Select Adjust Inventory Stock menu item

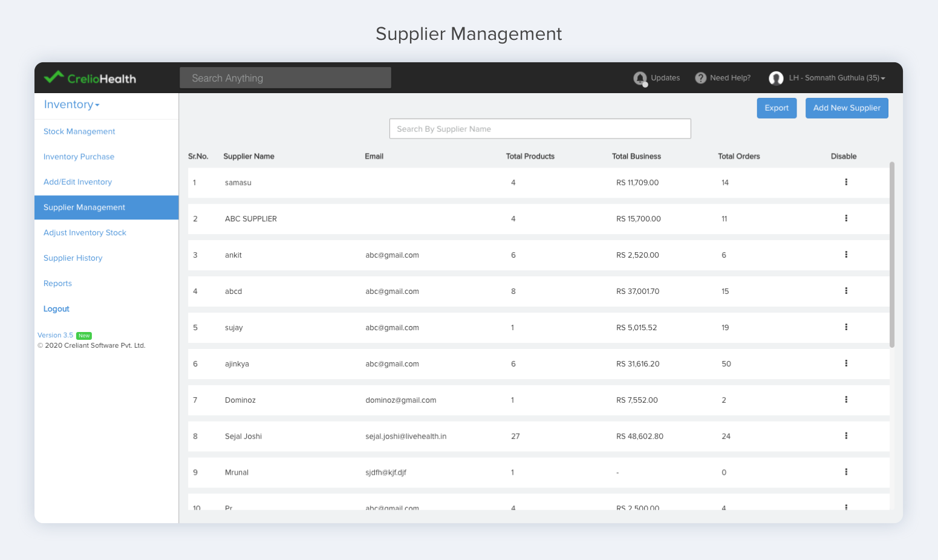point(85,233)
